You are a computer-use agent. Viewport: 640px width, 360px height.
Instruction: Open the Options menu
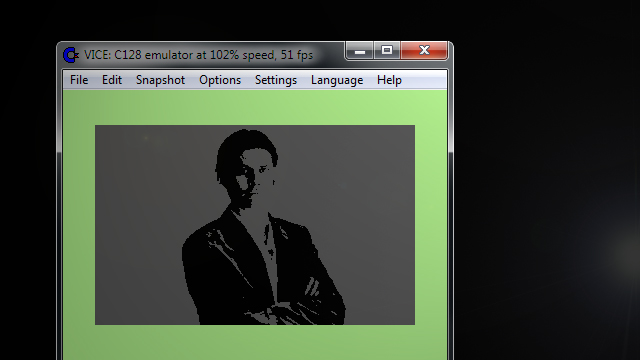tap(220, 80)
